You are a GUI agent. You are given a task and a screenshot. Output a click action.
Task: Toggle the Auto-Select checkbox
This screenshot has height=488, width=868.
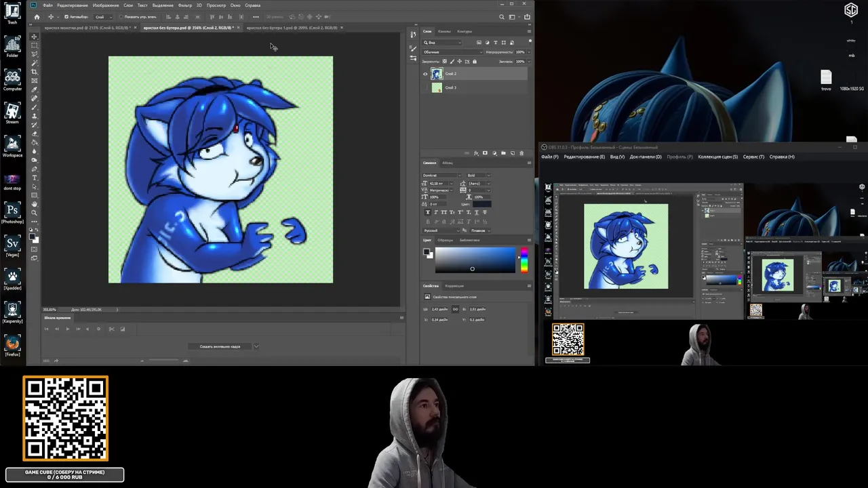click(66, 17)
